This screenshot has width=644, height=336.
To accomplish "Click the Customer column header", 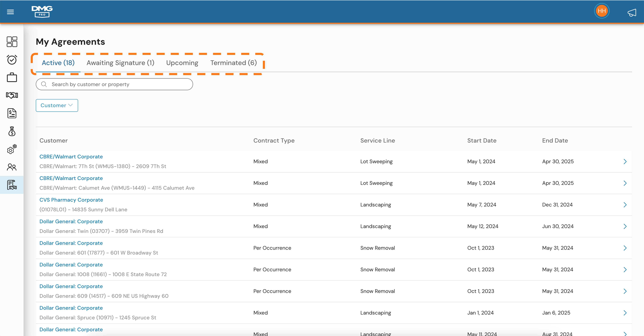I will (x=54, y=140).
